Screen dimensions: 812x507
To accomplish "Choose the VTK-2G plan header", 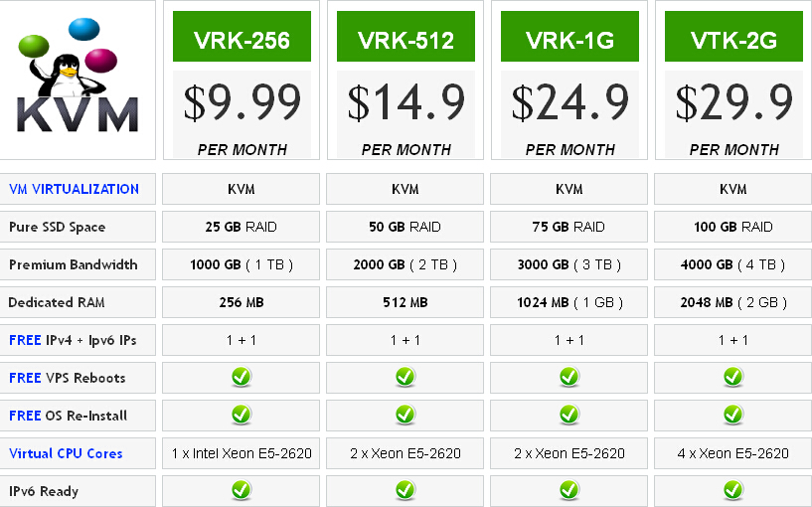I will 733,36.
